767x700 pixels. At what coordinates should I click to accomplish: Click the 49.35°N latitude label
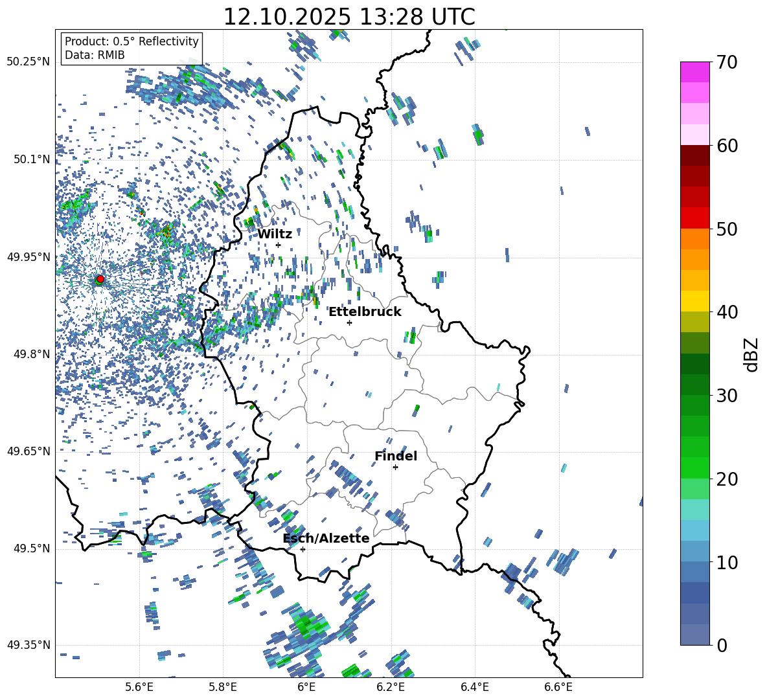(x=29, y=645)
